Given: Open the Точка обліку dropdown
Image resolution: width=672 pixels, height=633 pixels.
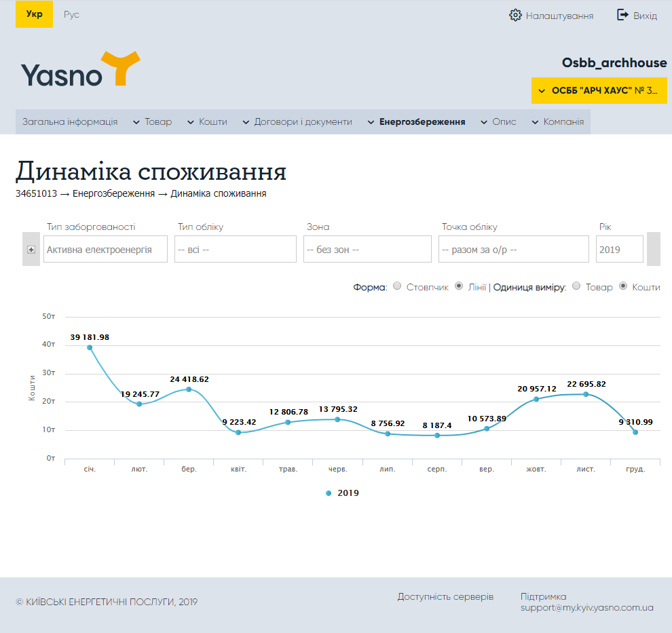Looking at the screenshot, I should [x=513, y=250].
